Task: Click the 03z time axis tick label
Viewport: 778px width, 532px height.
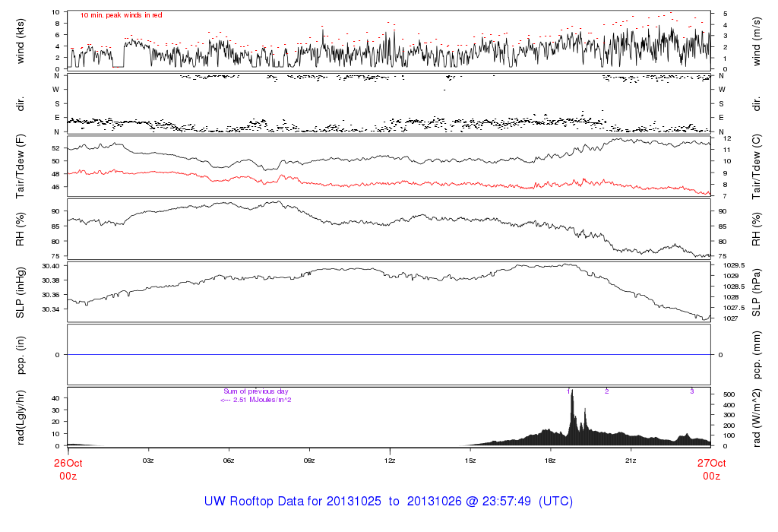Action: (x=148, y=461)
